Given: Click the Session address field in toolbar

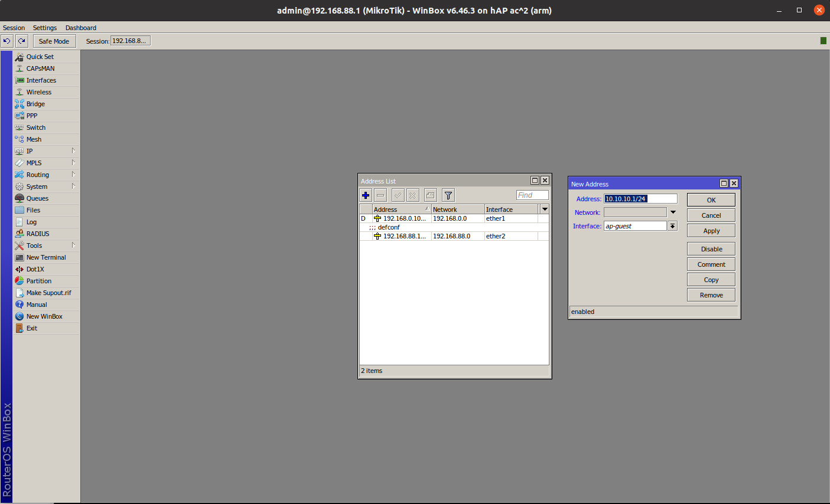Looking at the screenshot, I should (x=131, y=41).
